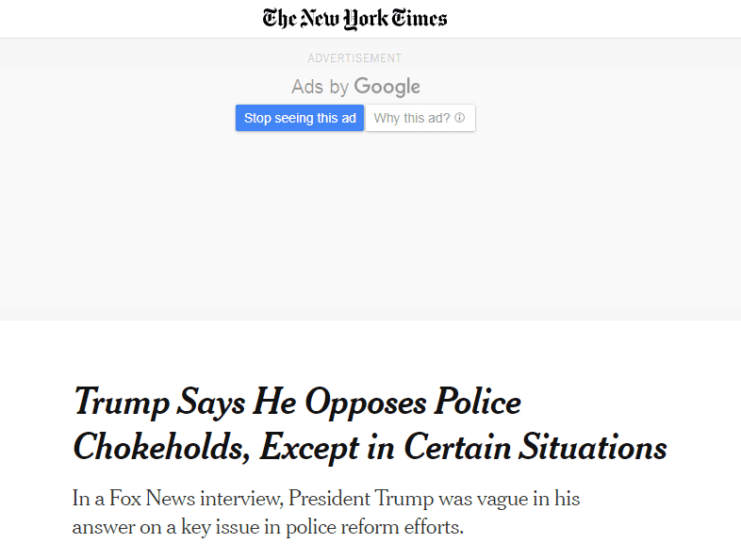Open the Trump chokeholds article headline

click(x=370, y=424)
